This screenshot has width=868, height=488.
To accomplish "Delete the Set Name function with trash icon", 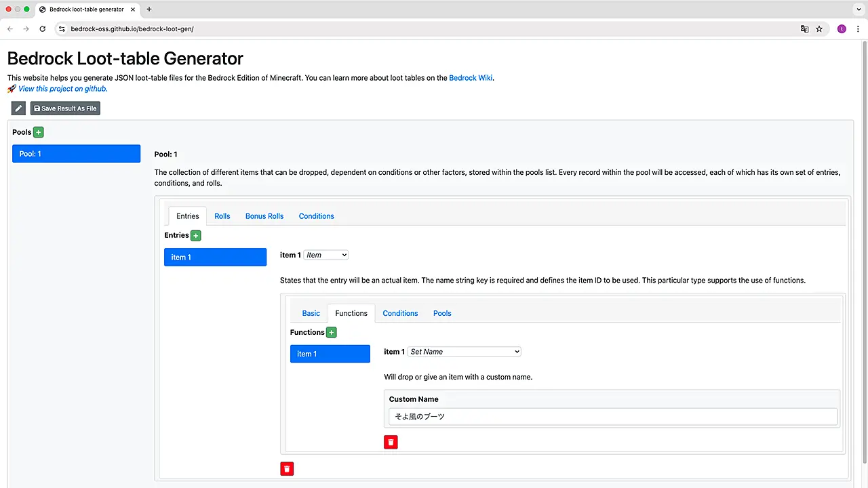I will pyautogui.click(x=391, y=442).
